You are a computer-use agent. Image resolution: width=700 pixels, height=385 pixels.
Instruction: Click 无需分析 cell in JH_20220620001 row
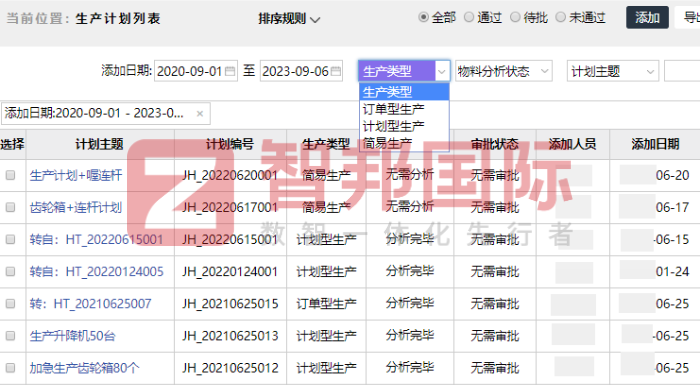[x=410, y=175]
